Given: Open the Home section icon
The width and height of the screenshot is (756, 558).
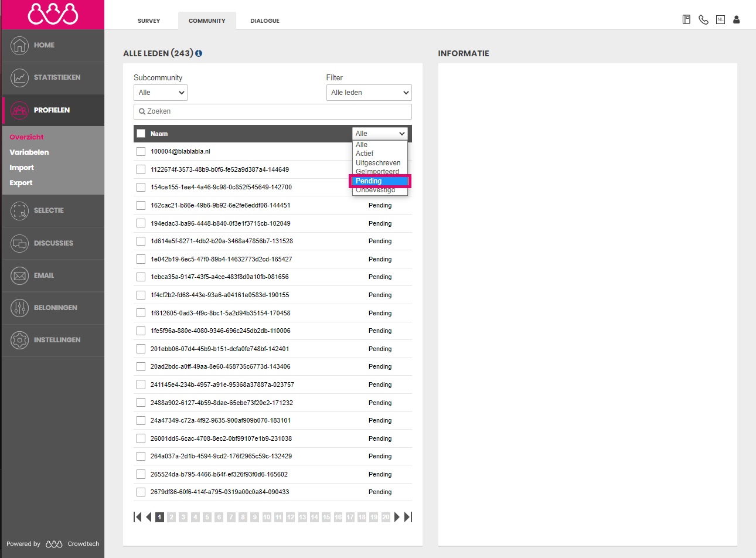Looking at the screenshot, I should (20, 45).
